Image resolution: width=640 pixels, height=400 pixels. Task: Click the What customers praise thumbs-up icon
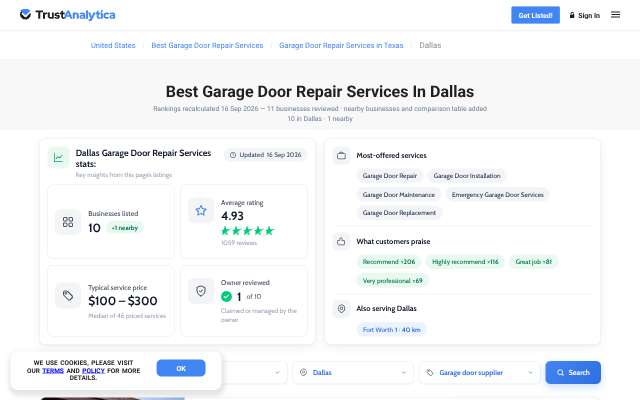pyautogui.click(x=341, y=242)
